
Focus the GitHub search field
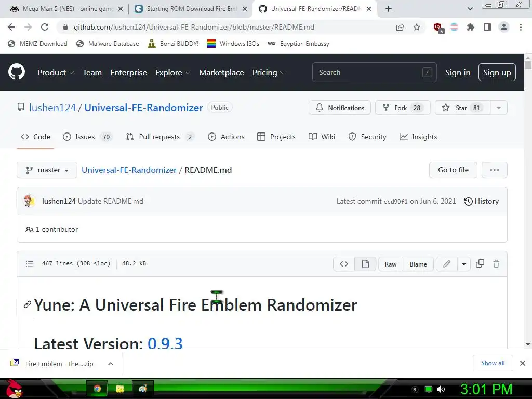[x=374, y=72]
